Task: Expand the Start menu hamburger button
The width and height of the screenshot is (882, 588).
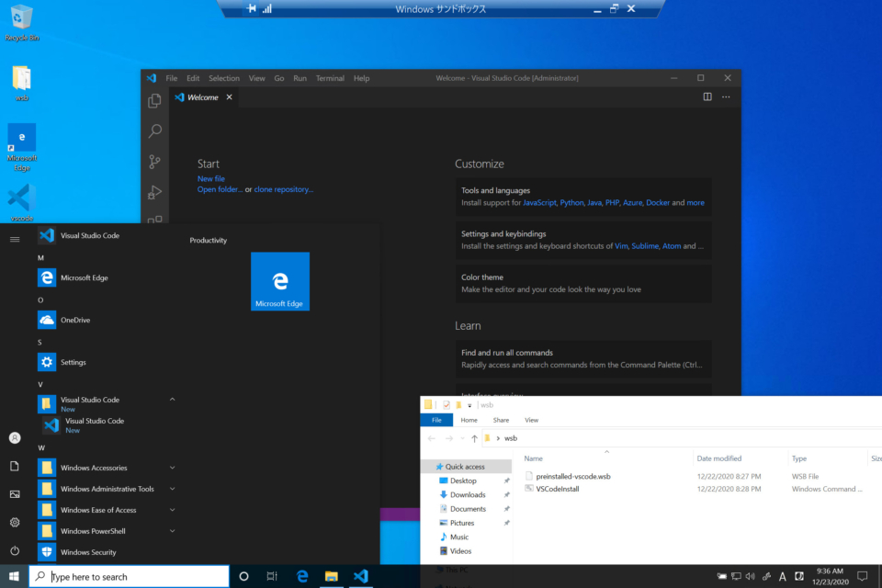Action: 15,239
